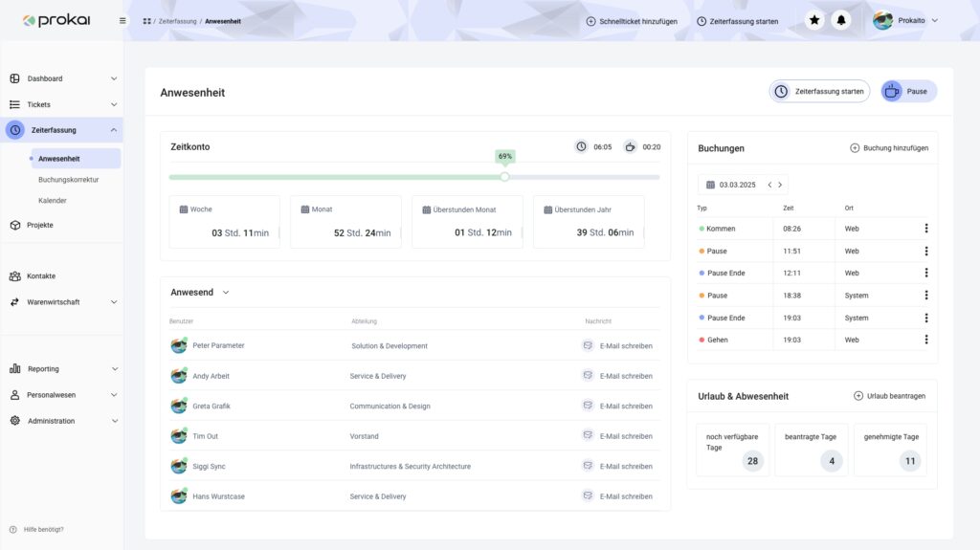Go to the previous booking date

[x=769, y=185]
